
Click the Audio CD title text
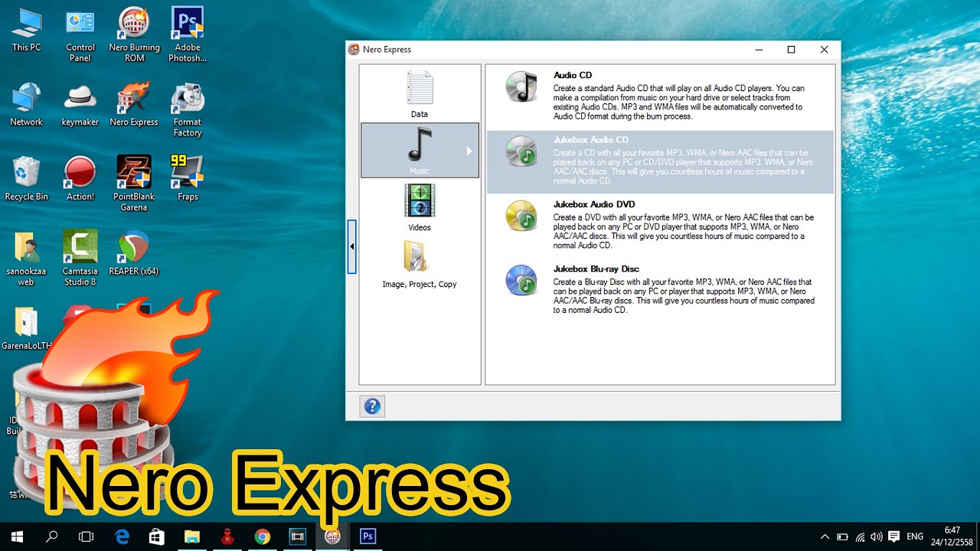pyautogui.click(x=573, y=75)
